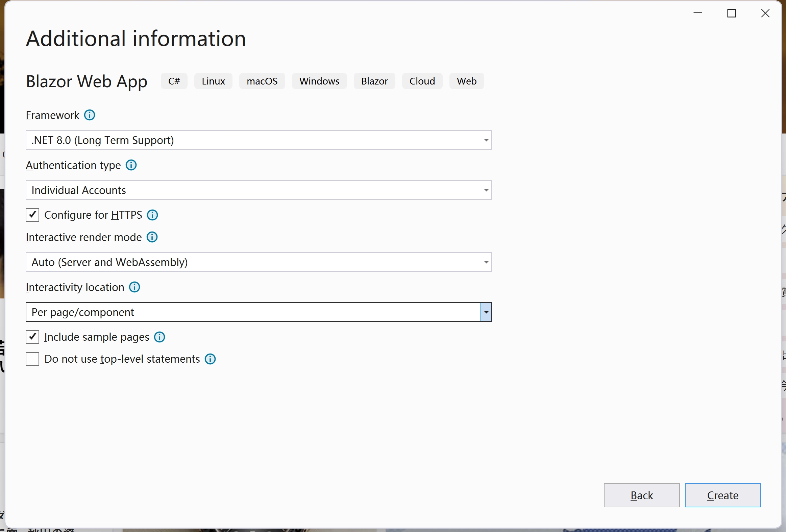Click the Interactive render mode label
This screenshot has width=786, height=532.
(83, 237)
